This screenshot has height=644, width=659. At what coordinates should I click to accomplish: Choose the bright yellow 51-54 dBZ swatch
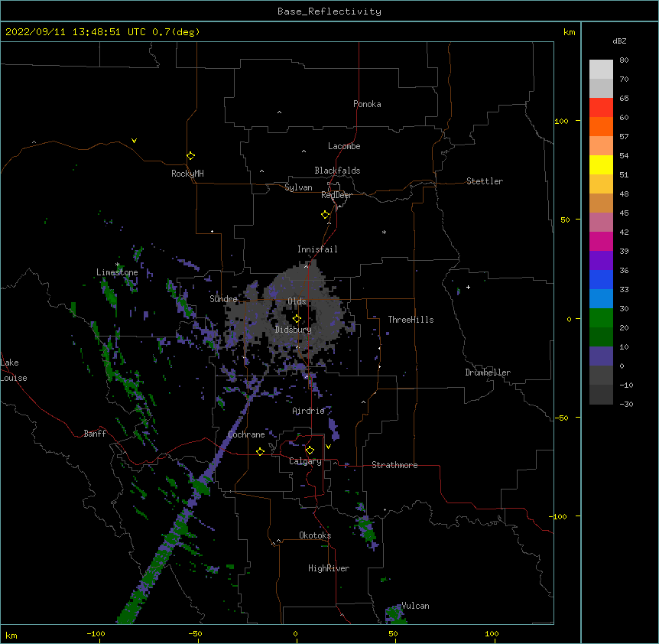[x=601, y=164]
